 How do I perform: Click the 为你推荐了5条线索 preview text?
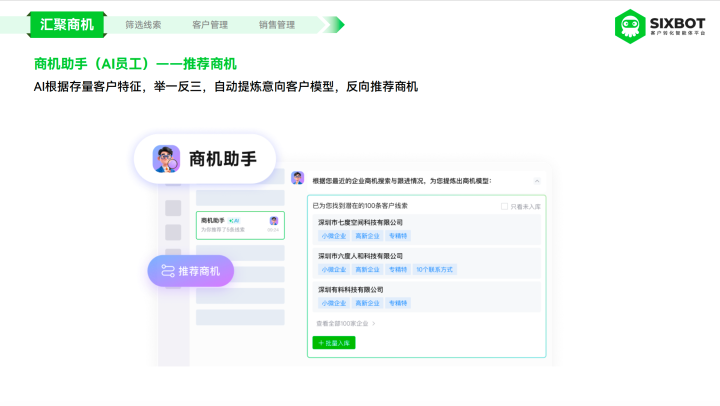(x=223, y=230)
